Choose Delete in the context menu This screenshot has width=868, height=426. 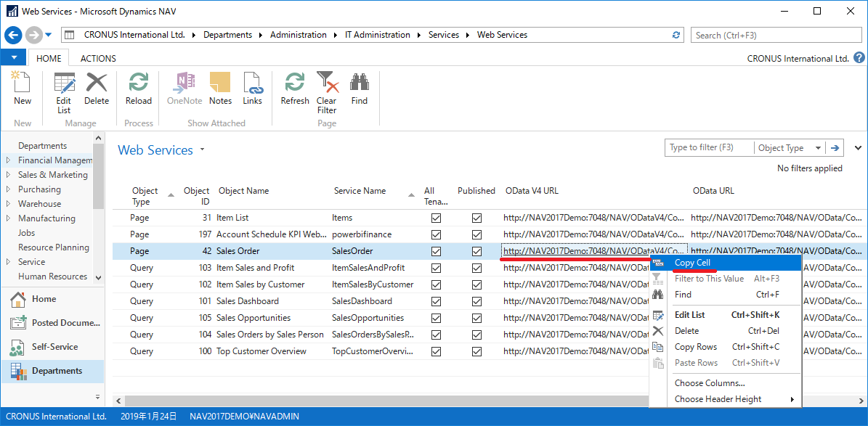point(725,331)
